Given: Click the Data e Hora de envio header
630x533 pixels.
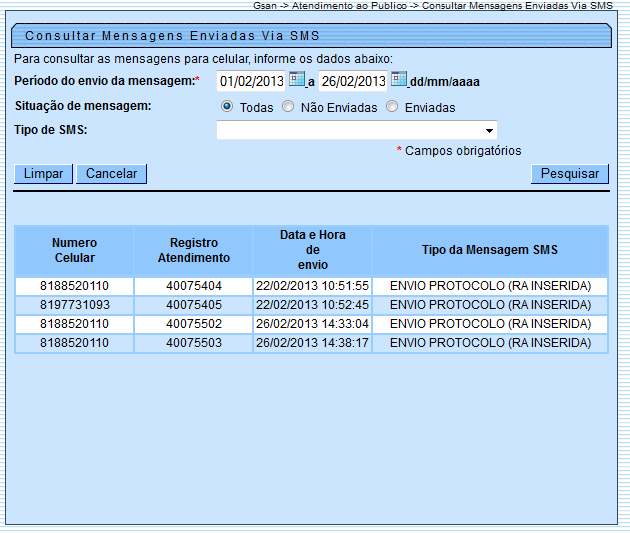Looking at the screenshot, I should pyautogui.click(x=312, y=250).
